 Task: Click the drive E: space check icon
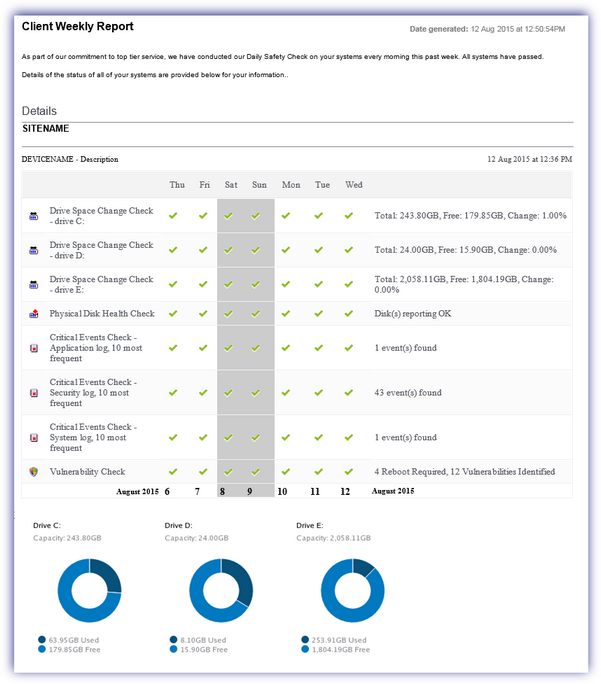[34, 285]
